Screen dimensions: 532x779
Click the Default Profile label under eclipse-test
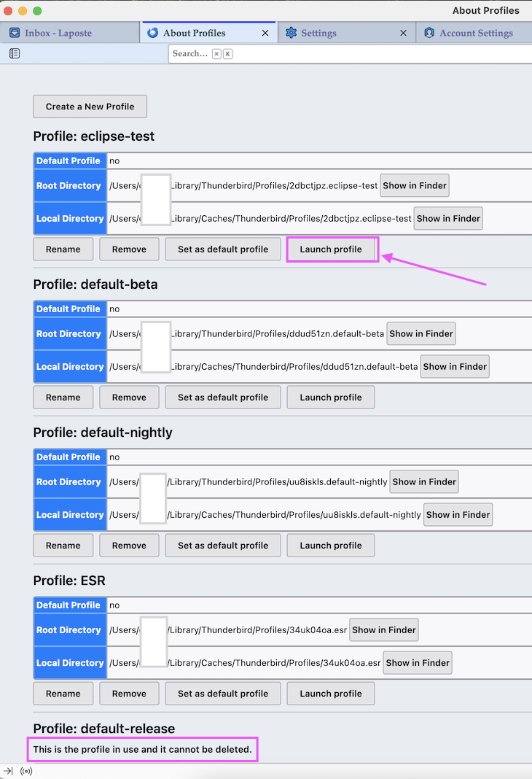click(x=69, y=160)
